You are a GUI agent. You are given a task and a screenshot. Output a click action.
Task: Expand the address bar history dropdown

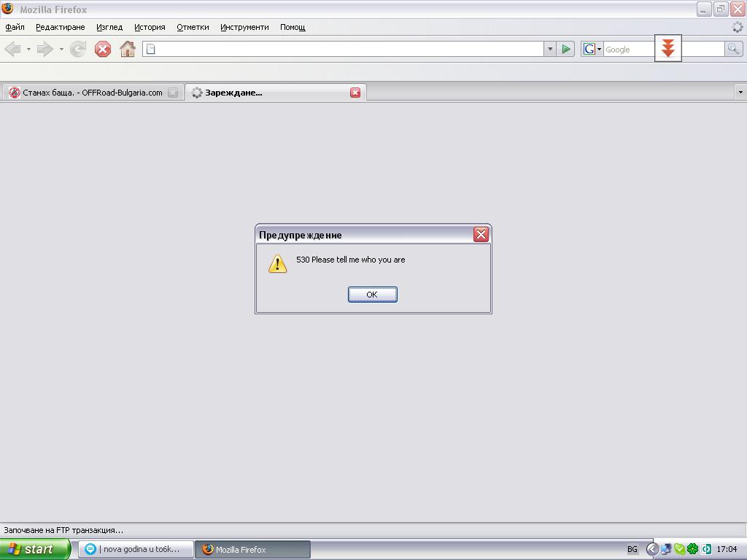550,49
